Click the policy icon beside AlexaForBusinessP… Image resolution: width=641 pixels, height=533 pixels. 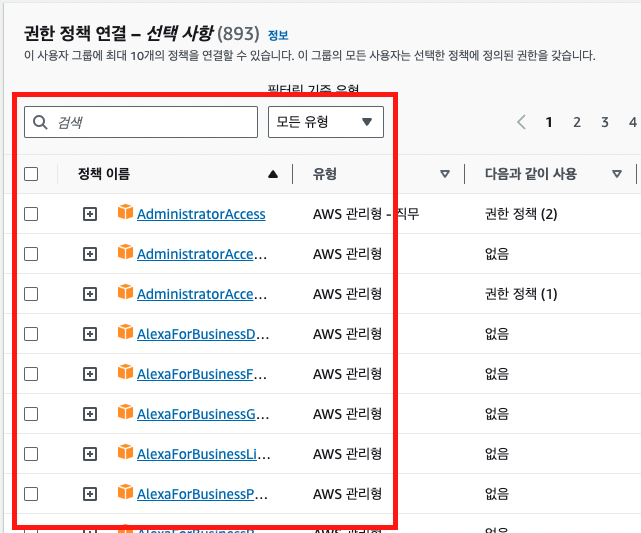point(125,493)
